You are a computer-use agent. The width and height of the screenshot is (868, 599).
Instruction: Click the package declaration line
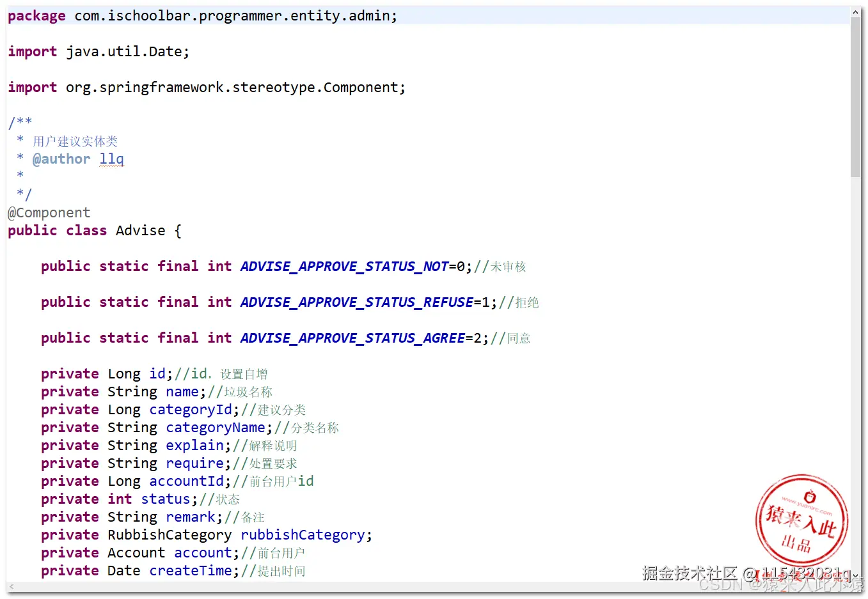(203, 16)
